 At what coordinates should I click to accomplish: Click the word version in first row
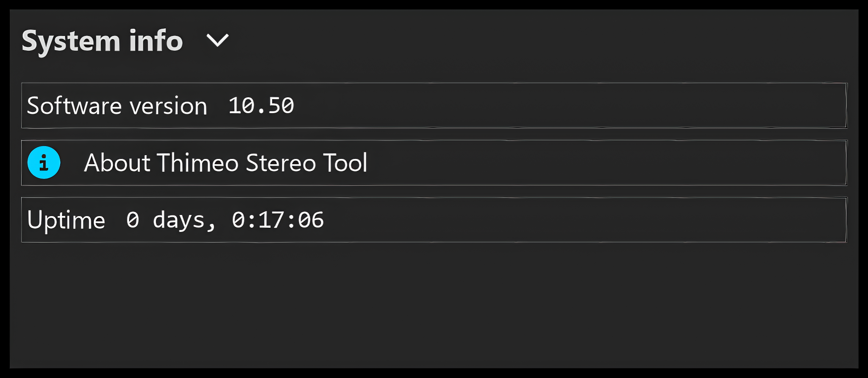tap(169, 106)
